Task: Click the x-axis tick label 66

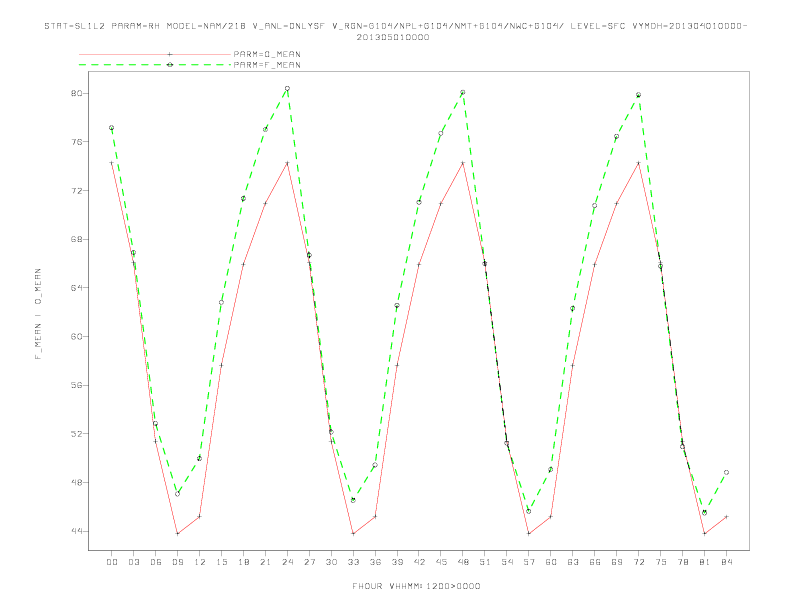Action: click(595, 562)
